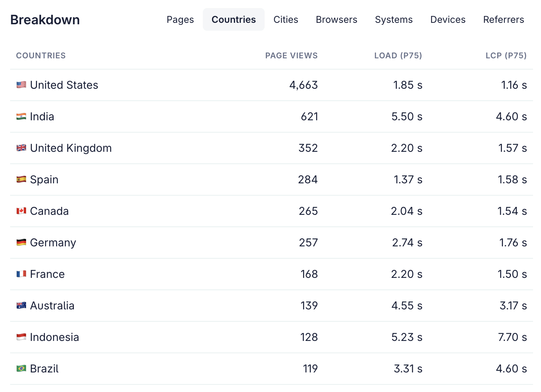Click the France flag icon
The height and width of the screenshot is (392, 541).
point(21,274)
